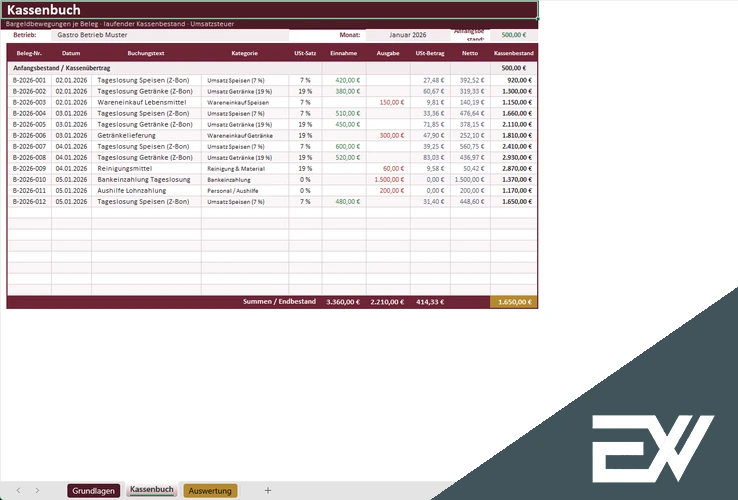
Task: Go to previous sheet with left arrow
Action: (x=18, y=490)
